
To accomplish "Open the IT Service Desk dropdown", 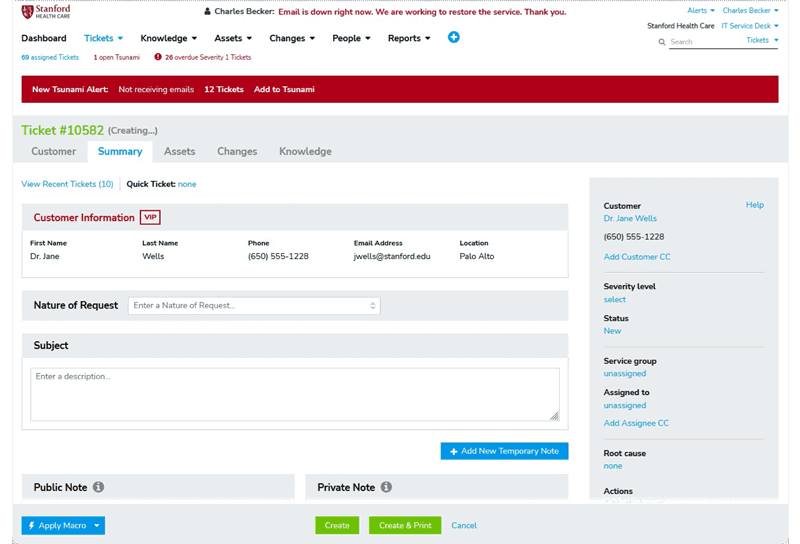I will [749, 26].
